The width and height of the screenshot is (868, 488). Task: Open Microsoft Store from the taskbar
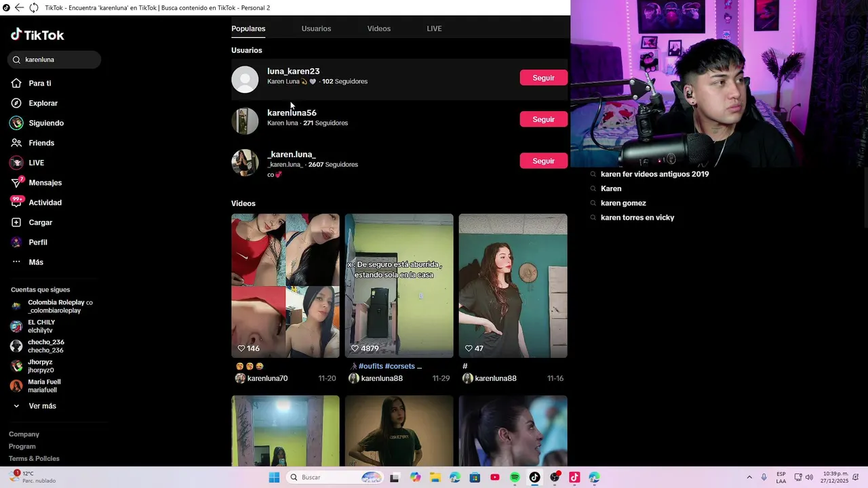pyautogui.click(x=475, y=477)
